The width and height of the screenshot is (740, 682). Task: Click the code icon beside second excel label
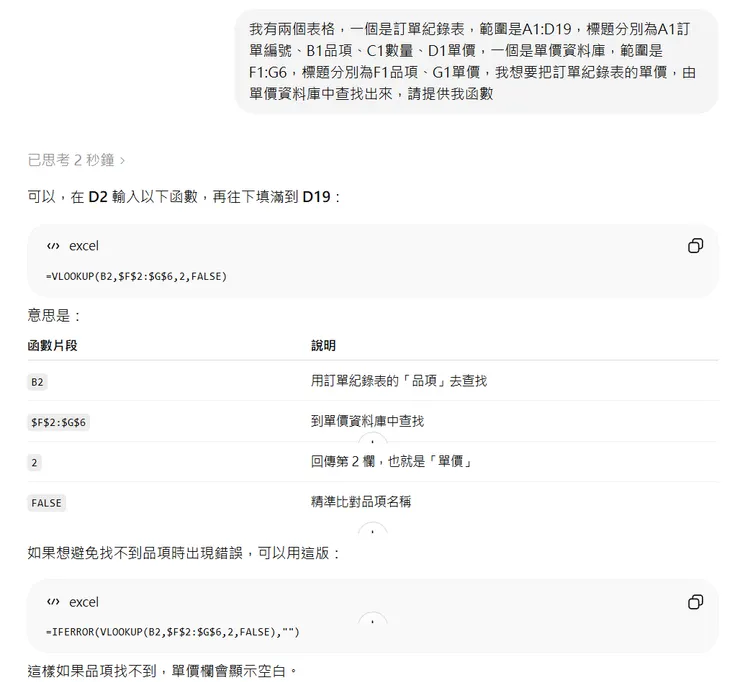pos(53,602)
